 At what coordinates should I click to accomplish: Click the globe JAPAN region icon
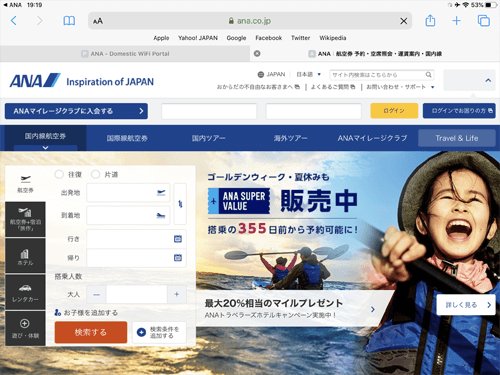261,74
